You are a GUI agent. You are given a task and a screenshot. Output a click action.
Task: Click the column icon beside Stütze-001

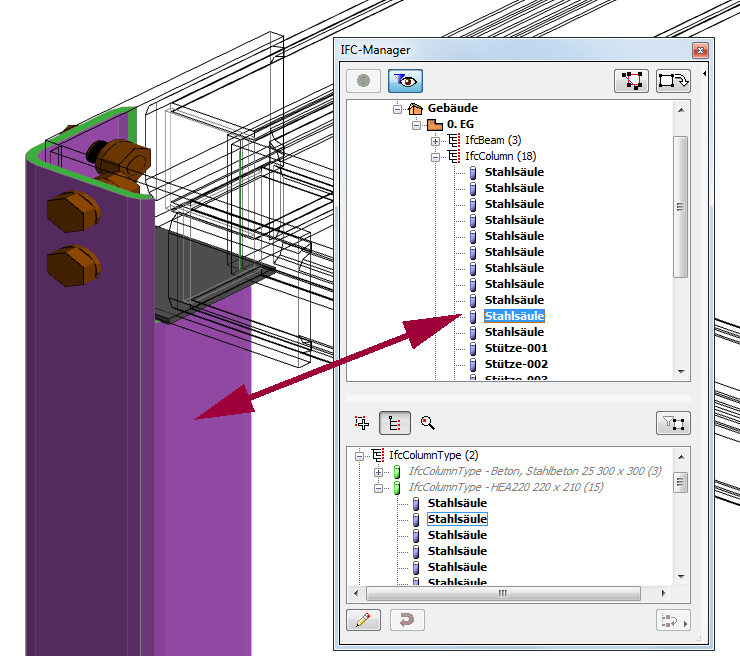[473, 348]
